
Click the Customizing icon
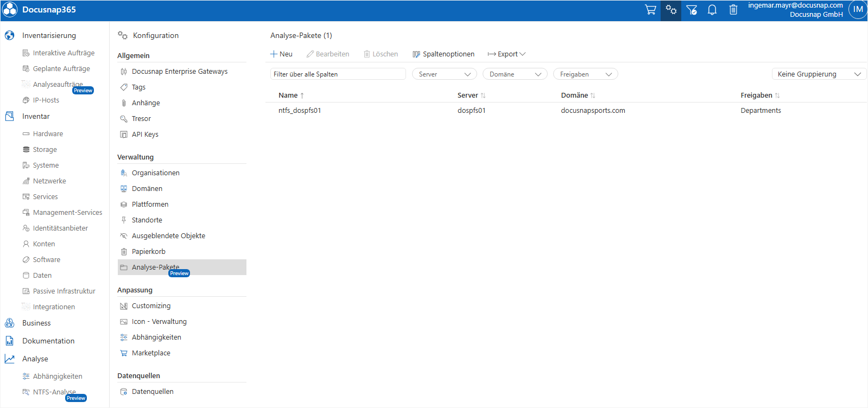(124, 306)
